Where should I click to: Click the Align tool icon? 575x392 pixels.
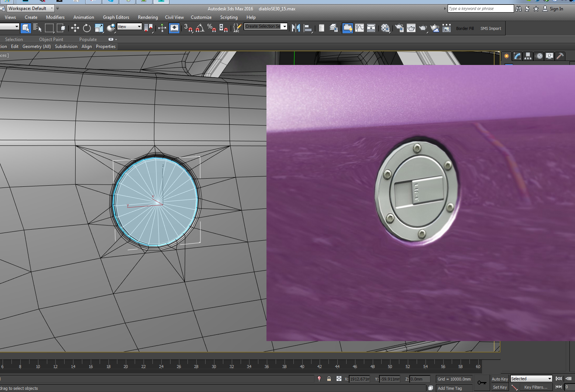308,28
